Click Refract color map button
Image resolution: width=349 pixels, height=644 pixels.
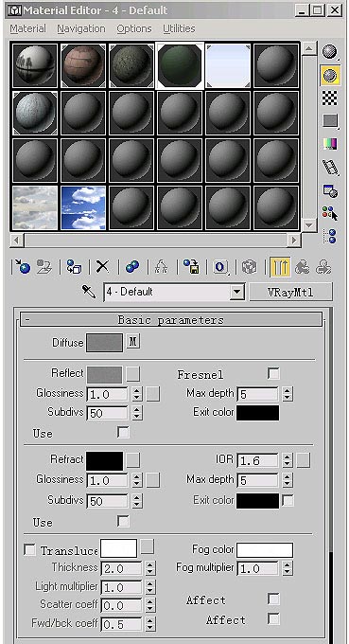click(132, 460)
